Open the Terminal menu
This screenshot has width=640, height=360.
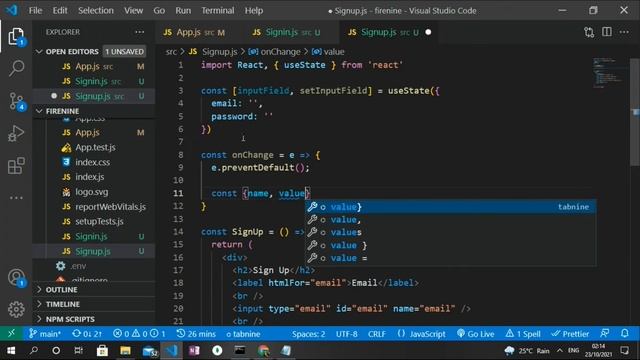tap(218, 11)
